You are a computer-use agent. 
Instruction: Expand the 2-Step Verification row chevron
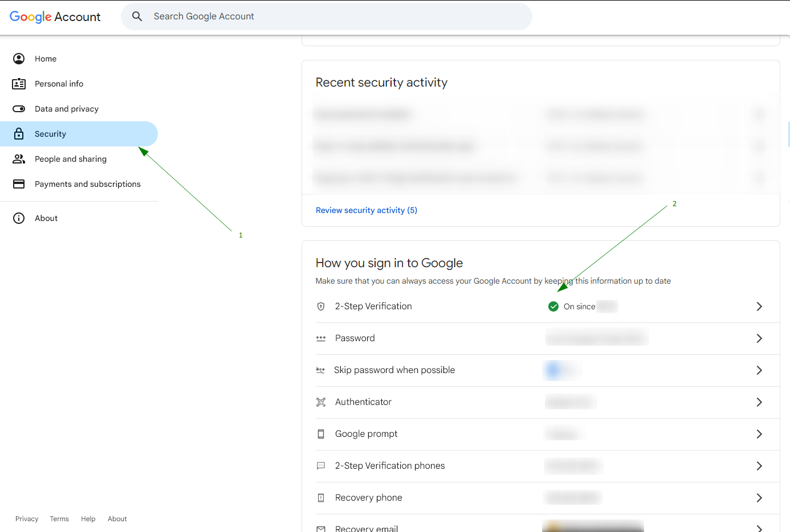(x=759, y=306)
